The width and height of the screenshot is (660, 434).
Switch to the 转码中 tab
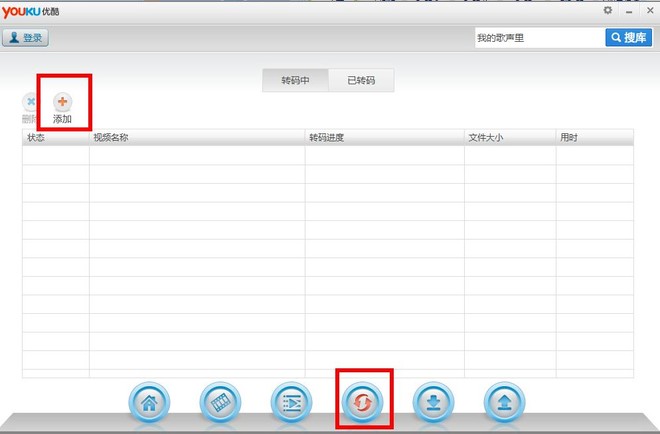point(295,80)
